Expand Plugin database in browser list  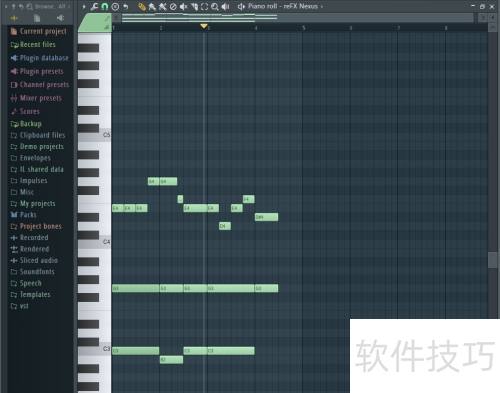pyautogui.click(x=39, y=58)
